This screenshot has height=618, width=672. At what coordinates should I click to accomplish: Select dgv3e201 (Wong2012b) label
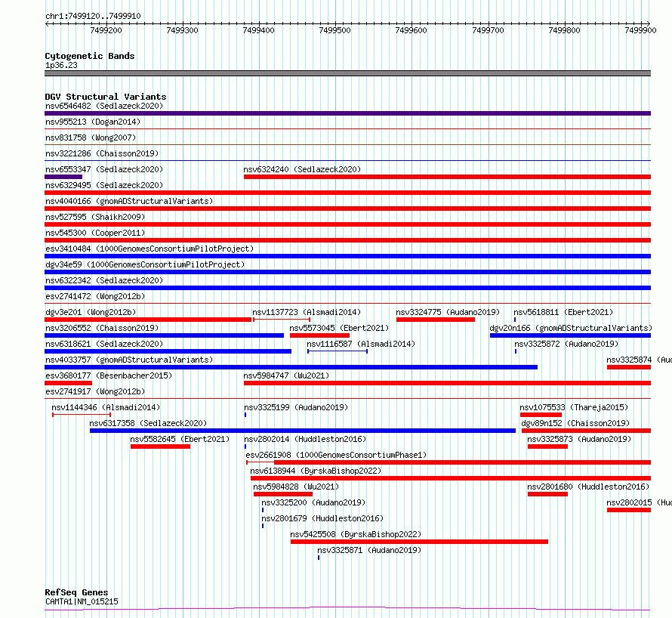91,312
